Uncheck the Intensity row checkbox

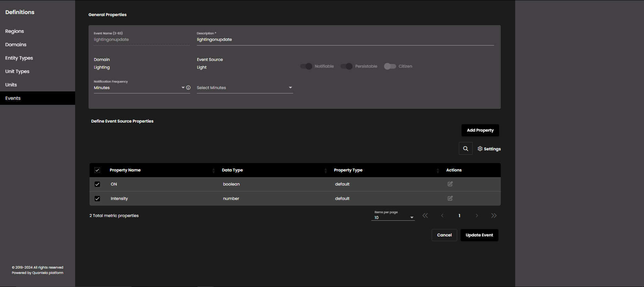coord(97,199)
